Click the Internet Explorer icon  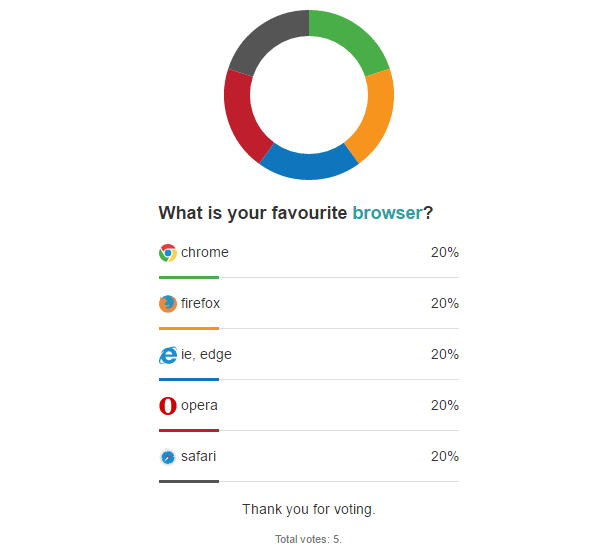(168, 355)
